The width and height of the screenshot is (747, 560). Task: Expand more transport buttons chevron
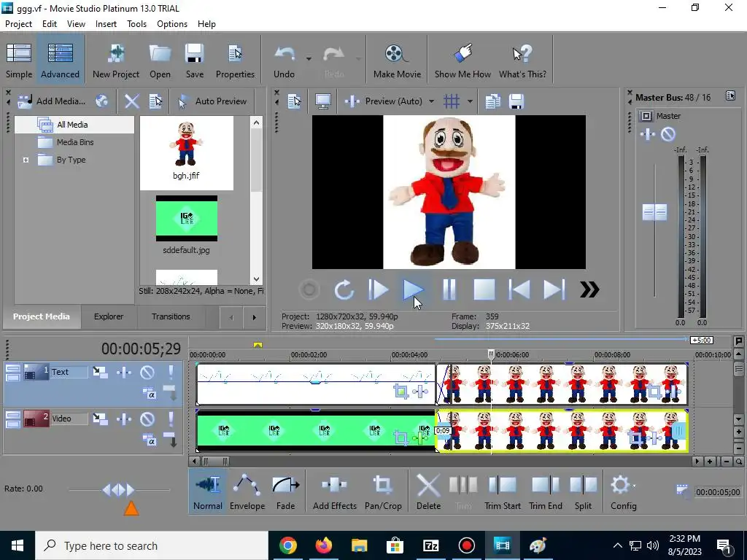click(x=589, y=289)
